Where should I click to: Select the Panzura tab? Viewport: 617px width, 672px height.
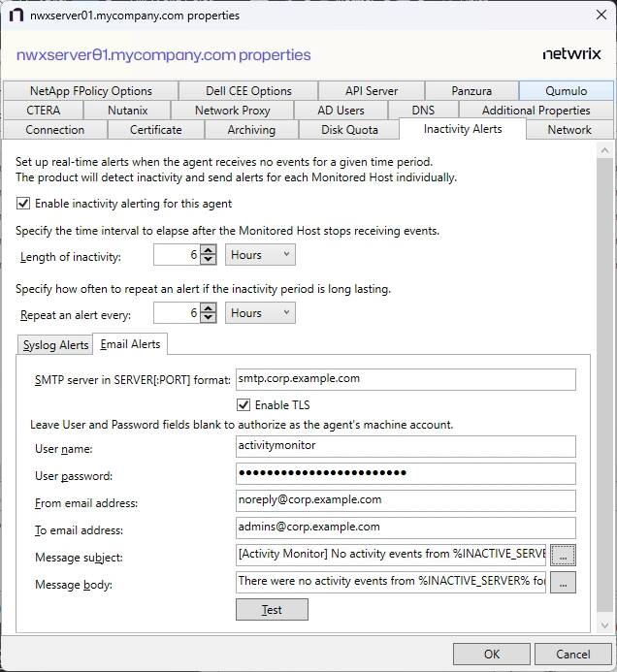(471, 91)
